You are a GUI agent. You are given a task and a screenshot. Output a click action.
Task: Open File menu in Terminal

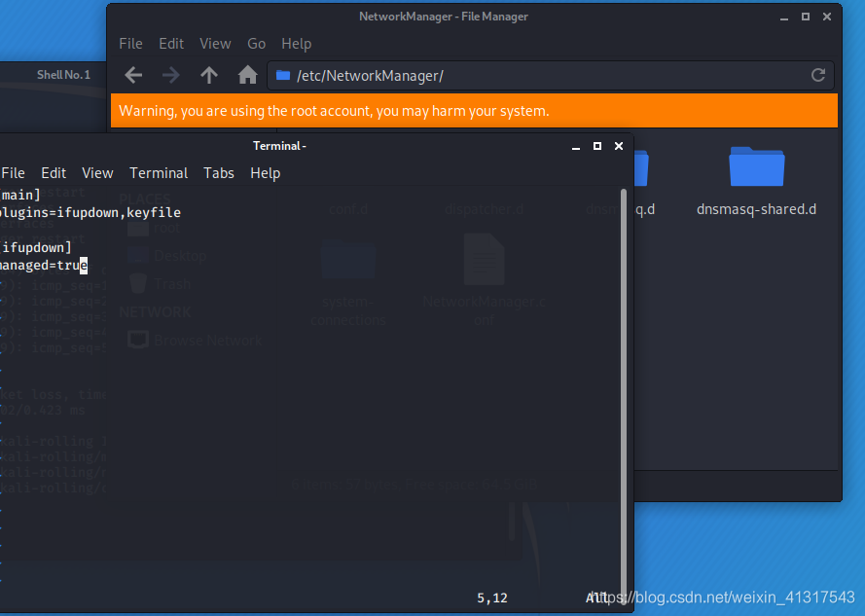point(13,173)
